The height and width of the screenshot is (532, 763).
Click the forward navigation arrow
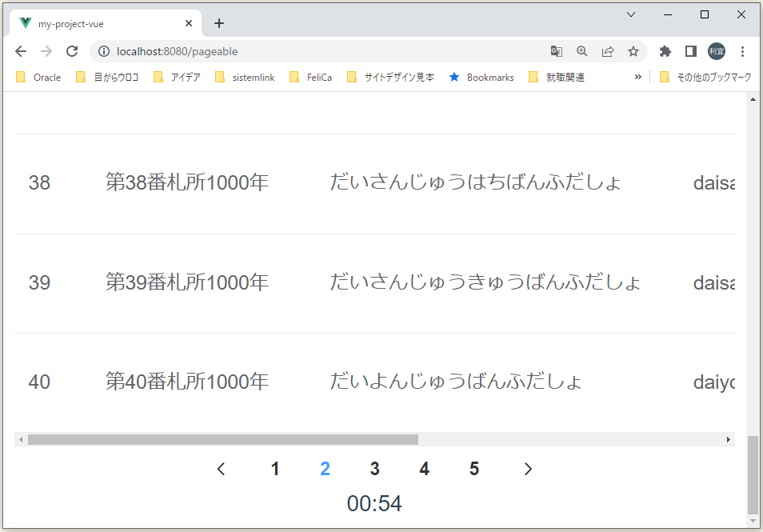(x=46, y=50)
